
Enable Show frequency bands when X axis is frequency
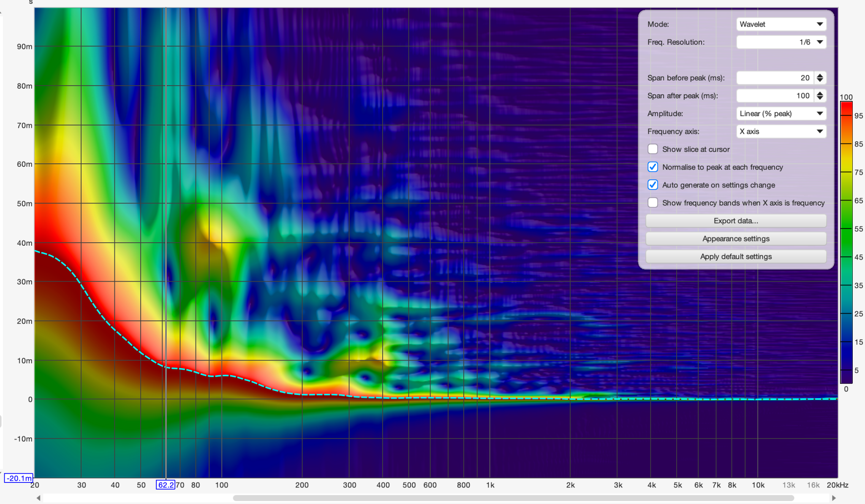point(653,203)
